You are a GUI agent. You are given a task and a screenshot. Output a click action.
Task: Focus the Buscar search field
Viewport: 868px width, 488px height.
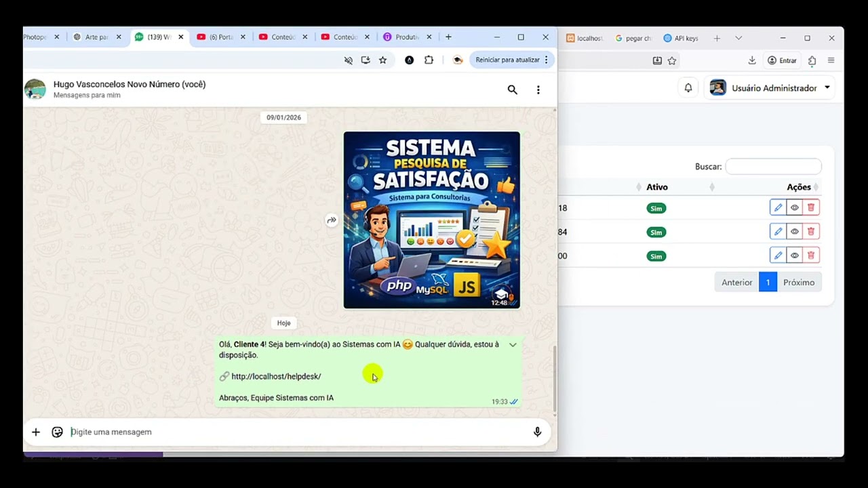773,166
